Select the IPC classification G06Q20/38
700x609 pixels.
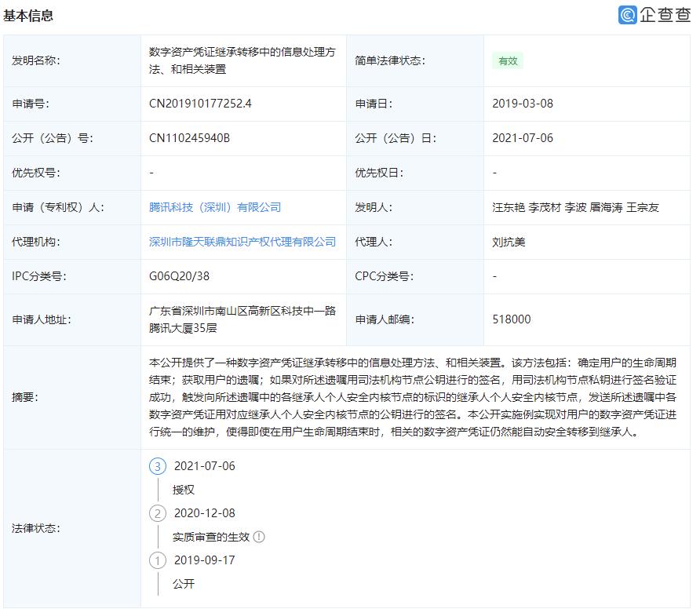pyautogui.click(x=178, y=276)
